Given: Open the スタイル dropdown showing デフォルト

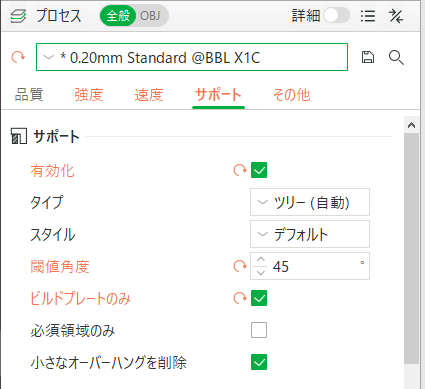Looking at the screenshot, I should 310,234.
